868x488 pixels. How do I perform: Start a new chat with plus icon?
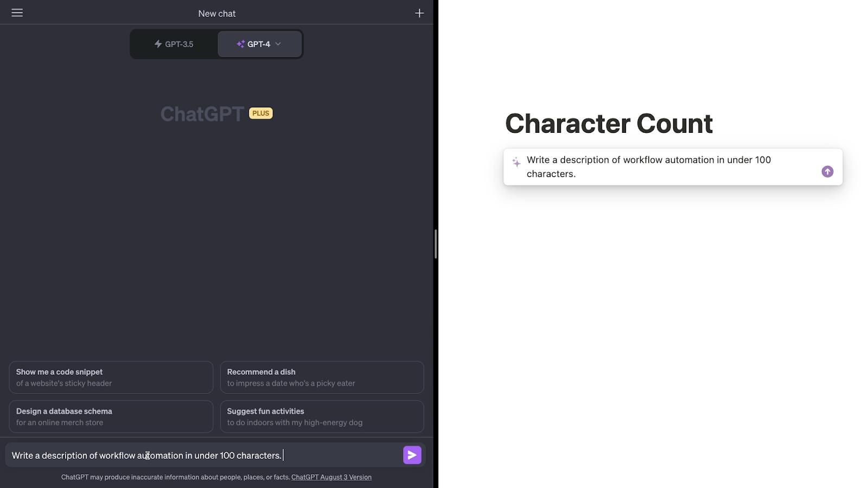click(x=419, y=13)
